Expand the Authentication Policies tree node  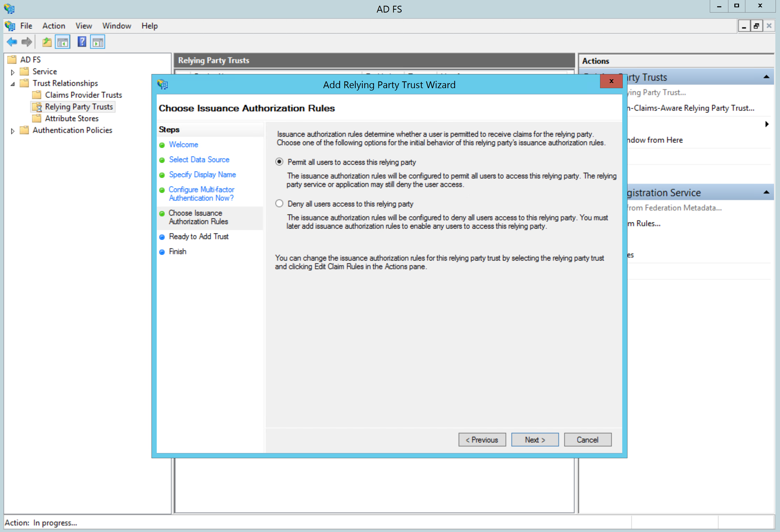point(13,131)
